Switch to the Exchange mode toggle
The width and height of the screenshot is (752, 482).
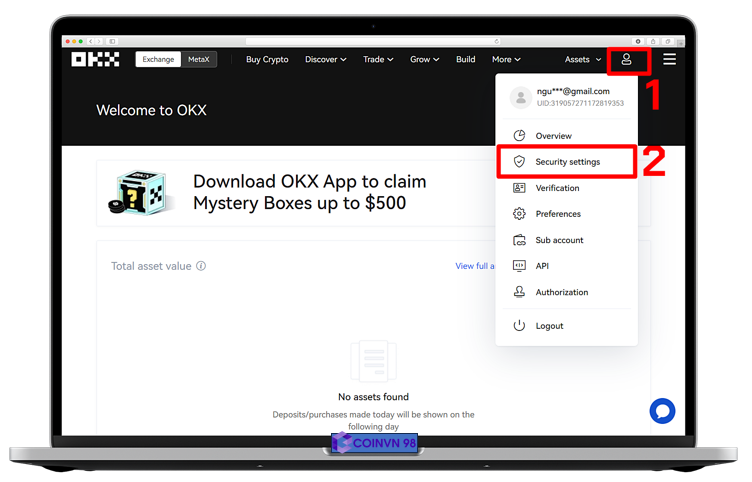click(x=158, y=60)
